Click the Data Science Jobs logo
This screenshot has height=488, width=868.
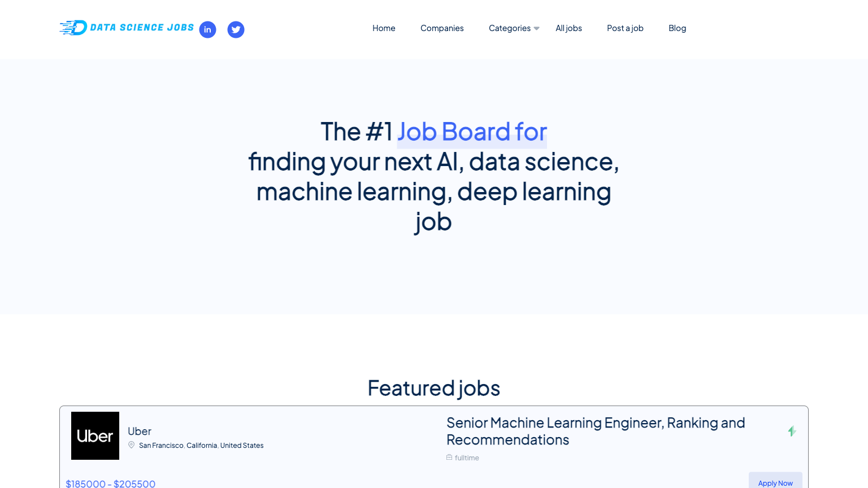point(127,28)
